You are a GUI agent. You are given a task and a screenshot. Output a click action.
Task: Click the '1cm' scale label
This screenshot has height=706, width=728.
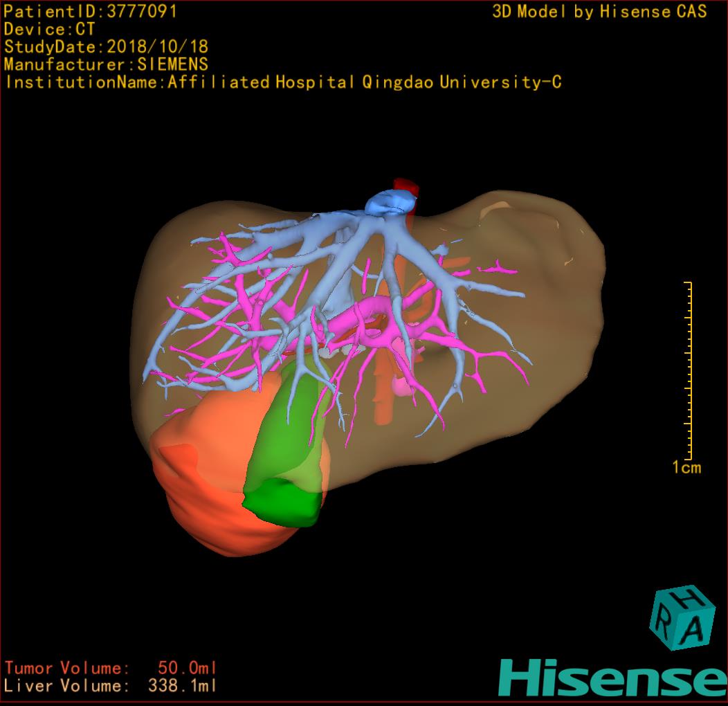point(686,467)
